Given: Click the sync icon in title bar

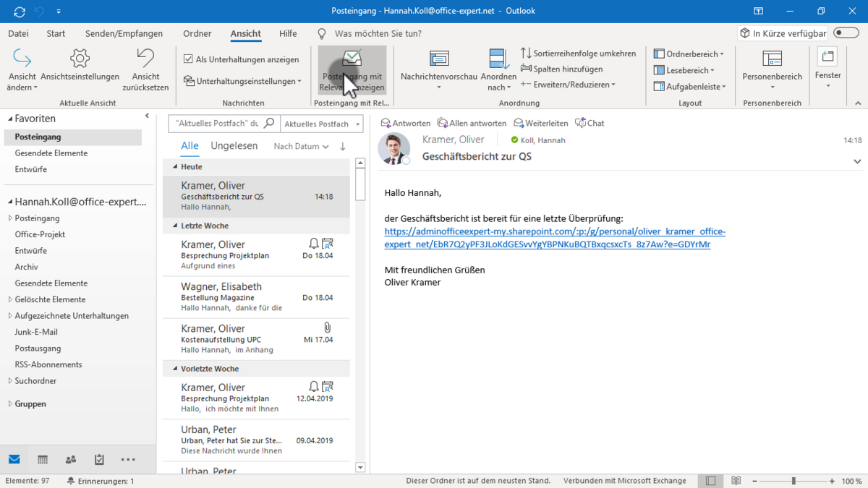Looking at the screenshot, I should pos(20,12).
